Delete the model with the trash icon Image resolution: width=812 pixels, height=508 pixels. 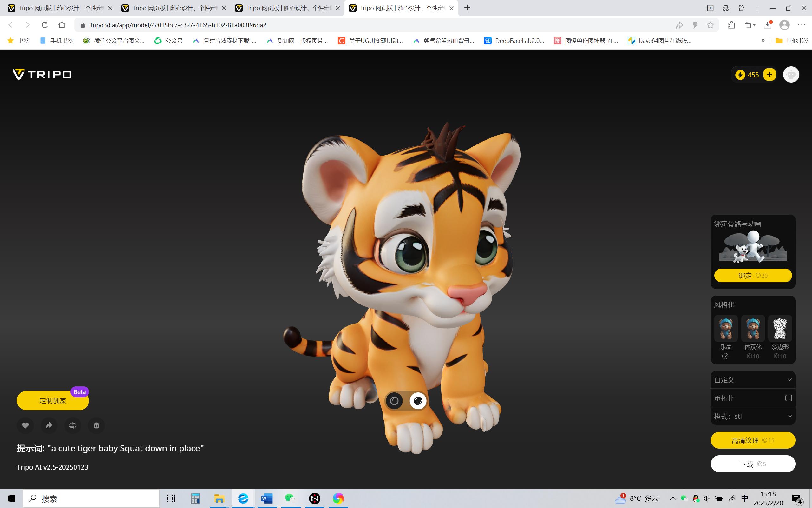pos(96,425)
